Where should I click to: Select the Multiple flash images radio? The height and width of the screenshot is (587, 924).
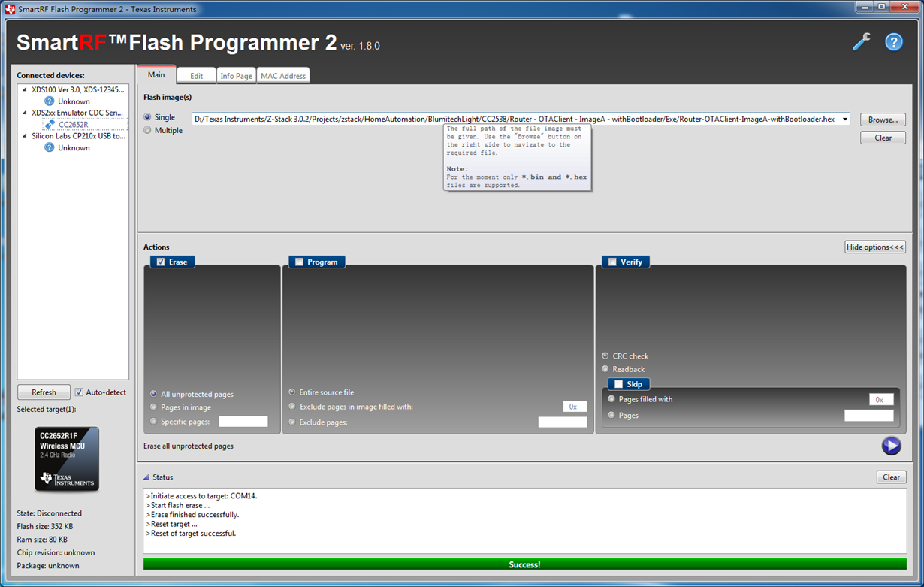147,130
